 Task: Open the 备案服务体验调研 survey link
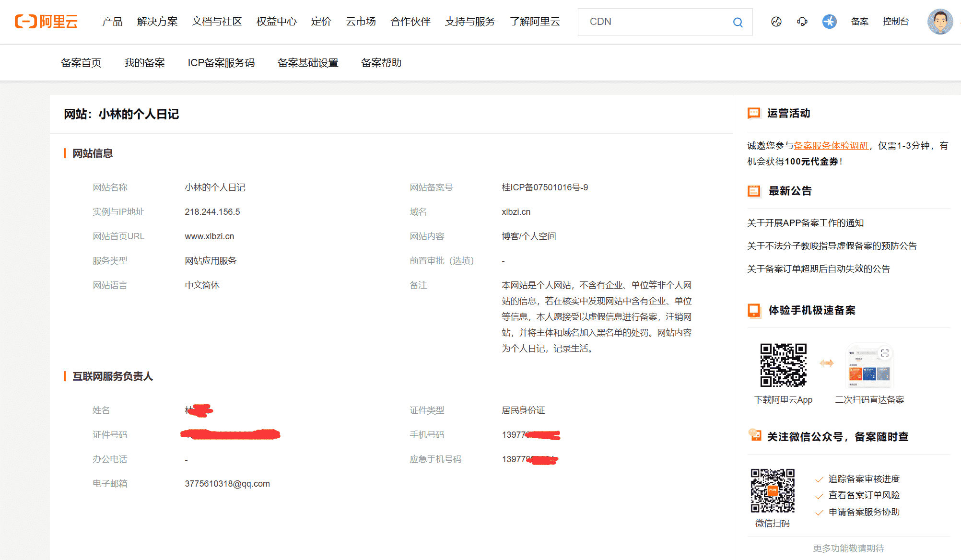coord(831,145)
